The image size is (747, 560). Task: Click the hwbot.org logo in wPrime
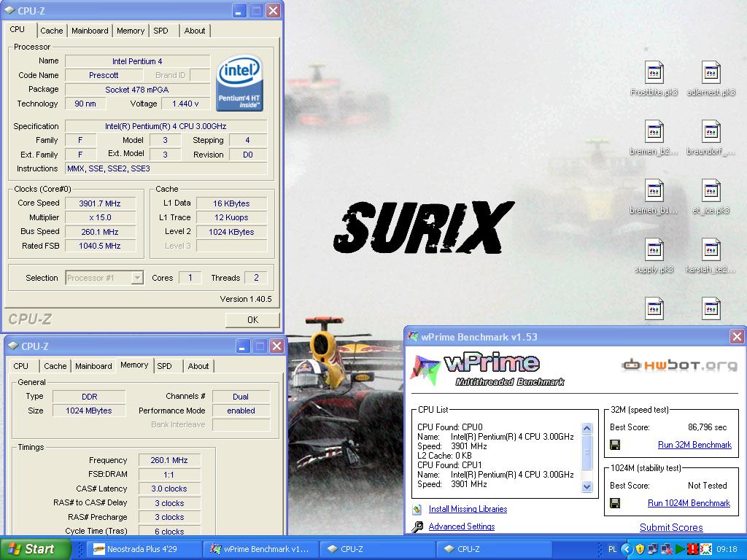point(679,365)
